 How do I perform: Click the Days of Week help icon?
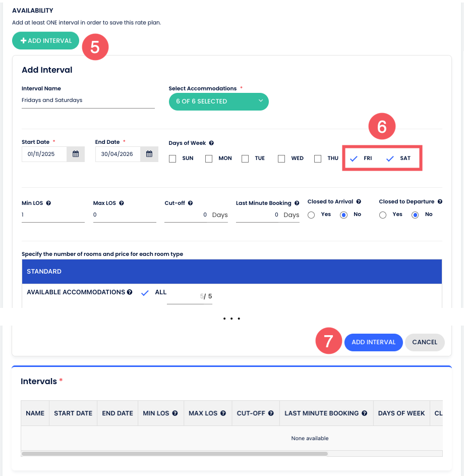pos(211,143)
